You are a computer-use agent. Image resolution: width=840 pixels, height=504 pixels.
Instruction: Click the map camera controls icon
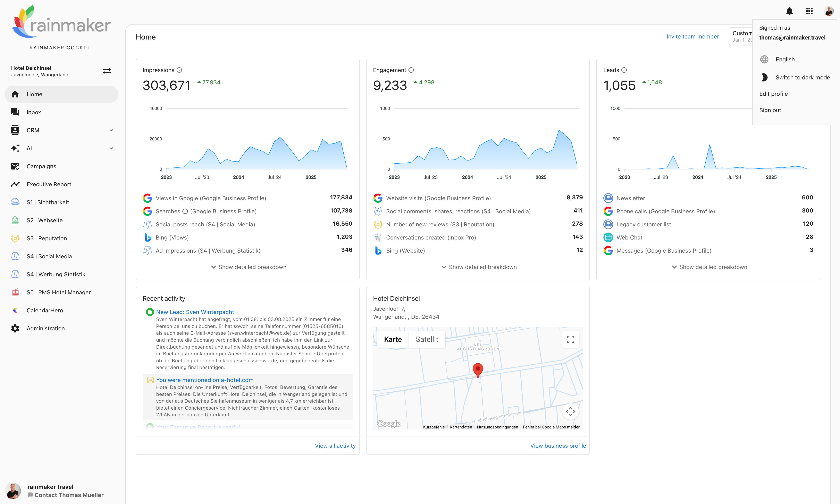570,411
